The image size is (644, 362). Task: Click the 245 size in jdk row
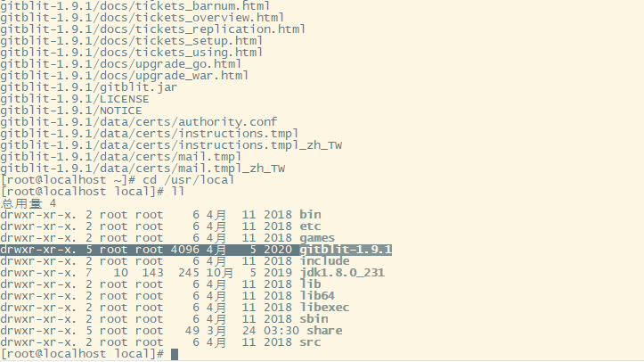[x=189, y=273]
